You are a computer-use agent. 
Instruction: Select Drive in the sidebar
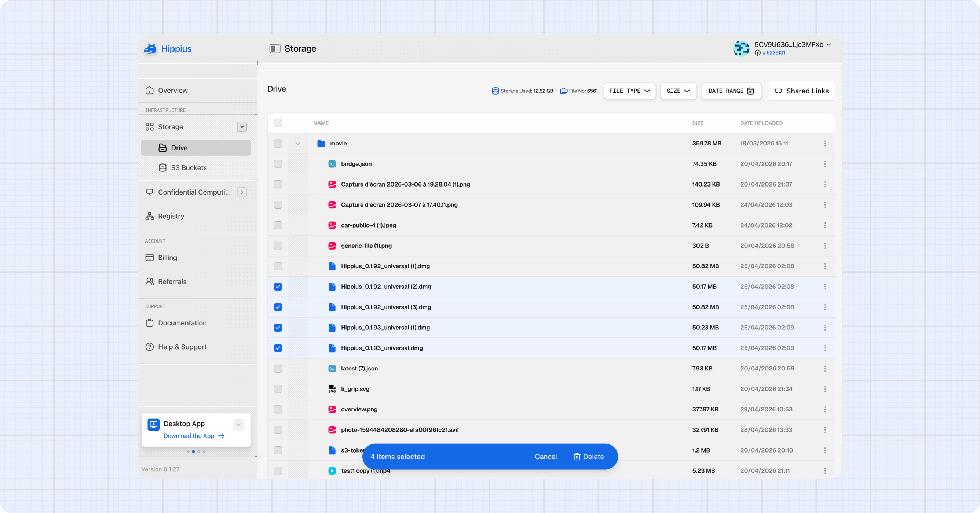coord(196,148)
